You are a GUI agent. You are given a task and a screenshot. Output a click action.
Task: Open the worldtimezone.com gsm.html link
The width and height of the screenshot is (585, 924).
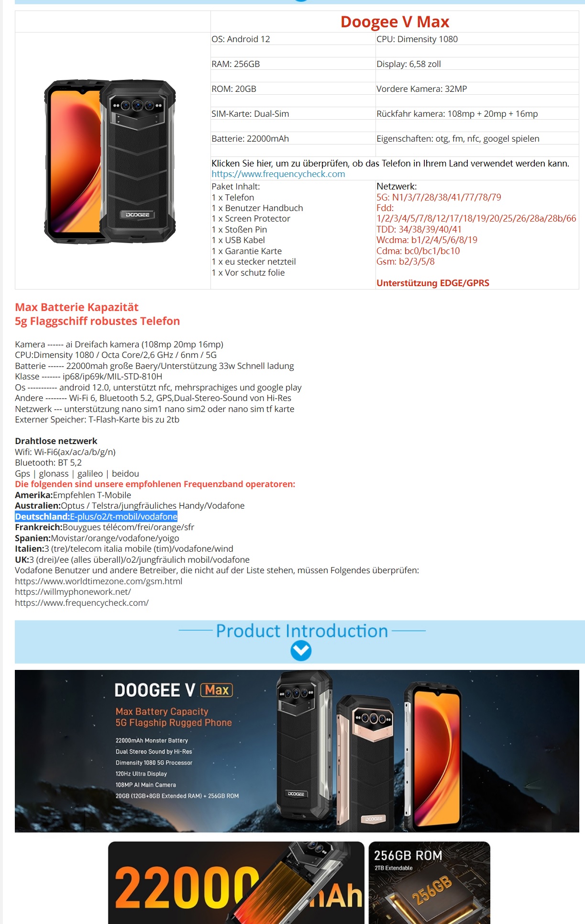(x=99, y=581)
